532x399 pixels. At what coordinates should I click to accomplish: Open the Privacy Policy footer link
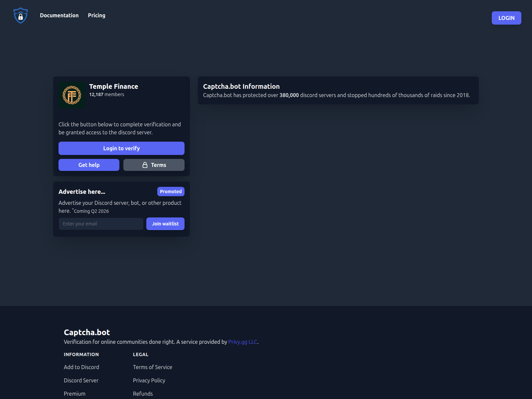149,380
